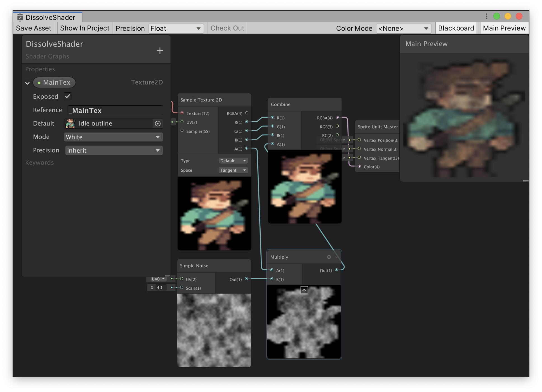Collapse the MainTex property arrow
The height and width of the screenshot is (392, 542).
tap(27, 83)
